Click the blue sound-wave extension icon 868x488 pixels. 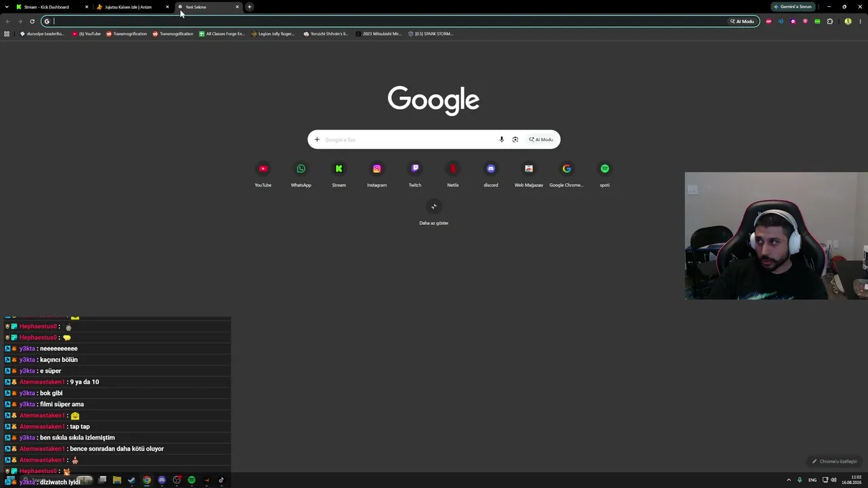click(781, 21)
